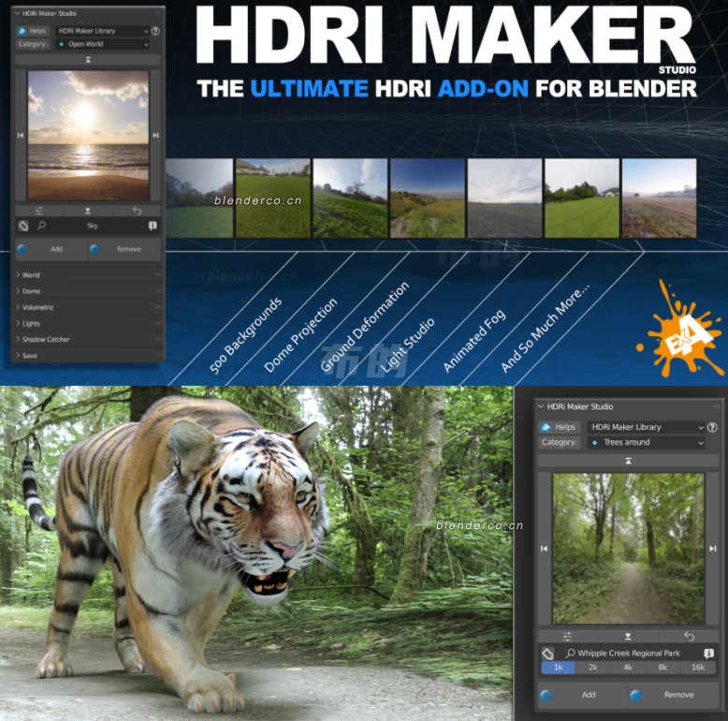
Task: Click the blue sphere icon beside Add in the Trees around panel
Action: pyautogui.click(x=546, y=695)
